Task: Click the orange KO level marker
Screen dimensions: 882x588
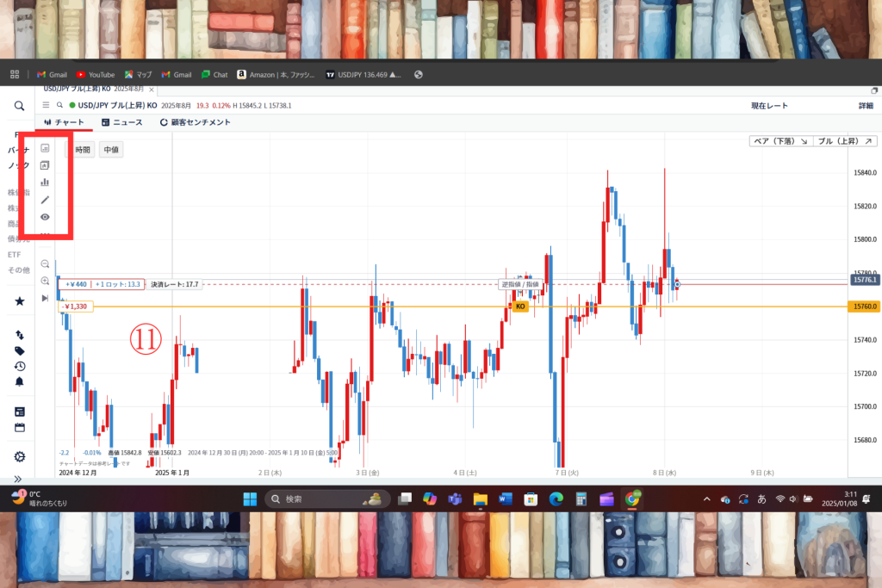Action: 520,306
